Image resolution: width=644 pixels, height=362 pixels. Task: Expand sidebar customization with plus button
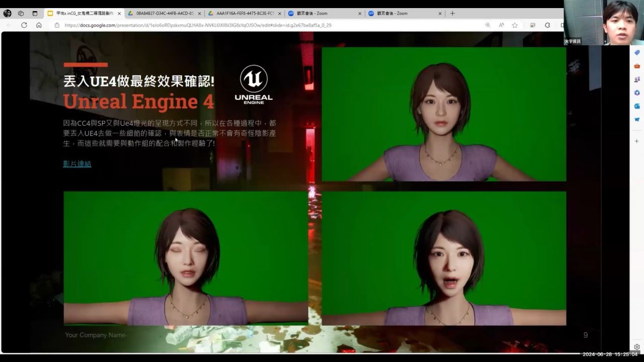636,141
